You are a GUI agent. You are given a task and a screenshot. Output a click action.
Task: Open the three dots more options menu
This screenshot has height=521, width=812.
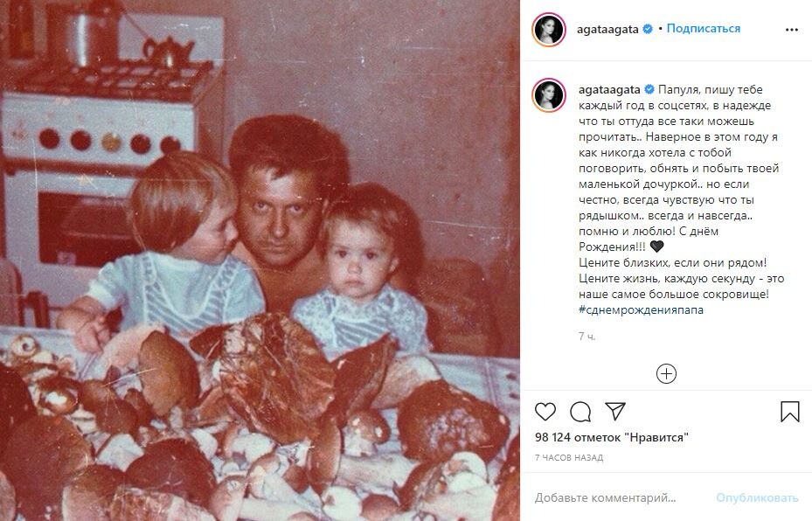pos(792,30)
